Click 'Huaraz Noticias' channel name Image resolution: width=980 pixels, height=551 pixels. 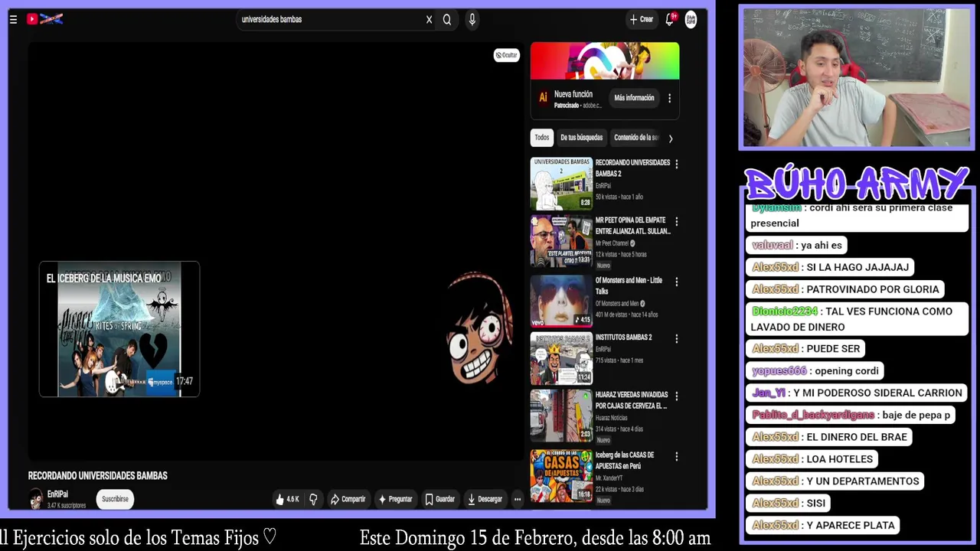[611, 418]
